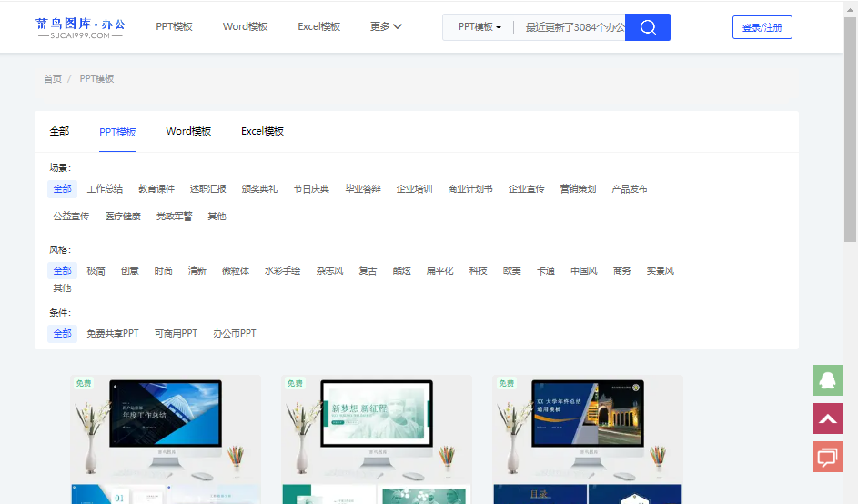Image resolution: width=858 pixels, height=504 pixels.
Task: Filter scene by 公益宣传
Action: point(71,217)
